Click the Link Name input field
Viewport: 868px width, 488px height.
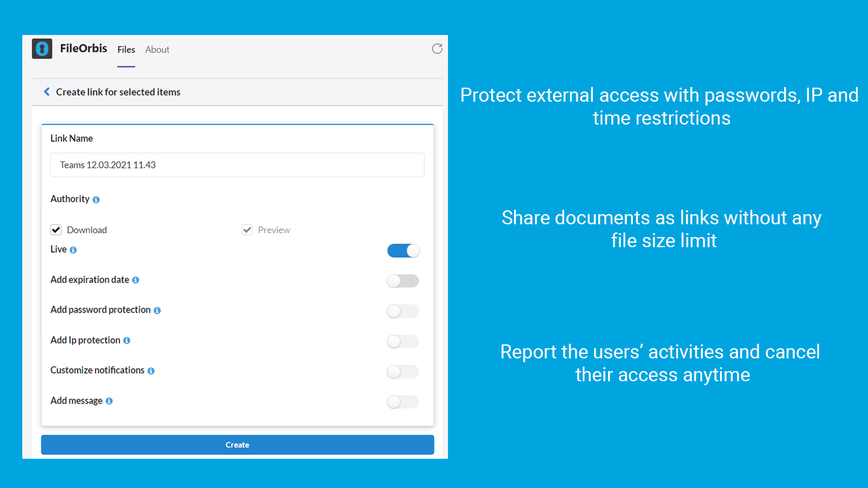point(238,165)
